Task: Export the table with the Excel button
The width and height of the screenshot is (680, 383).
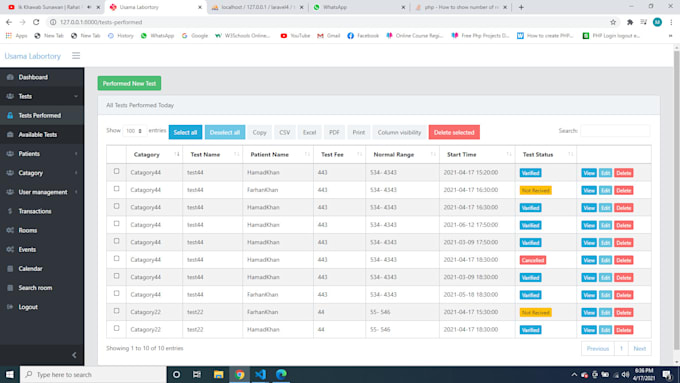Action: coord(309,132)
